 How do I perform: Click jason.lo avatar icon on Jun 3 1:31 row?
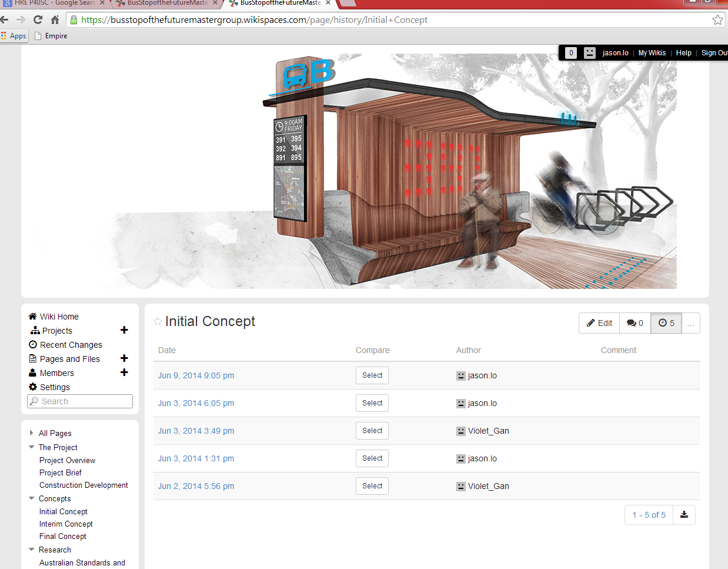click(x=461, y=458)
